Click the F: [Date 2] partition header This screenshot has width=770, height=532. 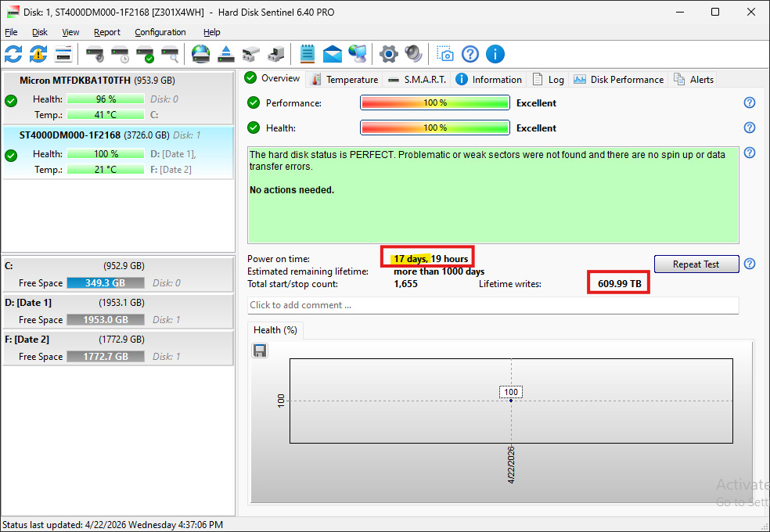118,340
